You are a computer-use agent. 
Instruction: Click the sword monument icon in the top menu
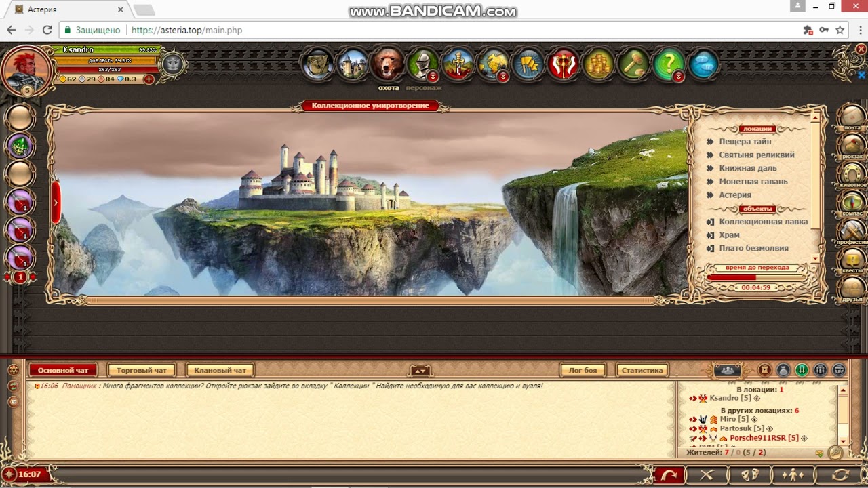pyautogui.click(x=458, y=64)
